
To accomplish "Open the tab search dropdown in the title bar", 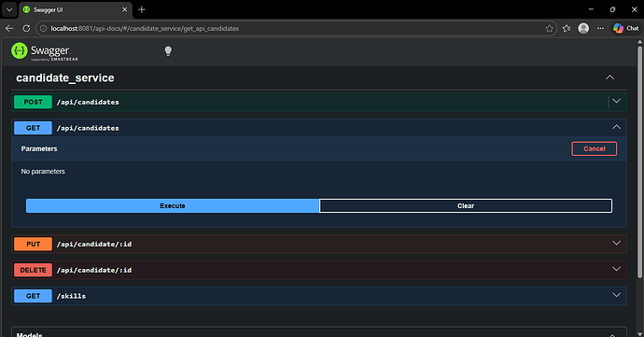I will (x=9, y=9).
